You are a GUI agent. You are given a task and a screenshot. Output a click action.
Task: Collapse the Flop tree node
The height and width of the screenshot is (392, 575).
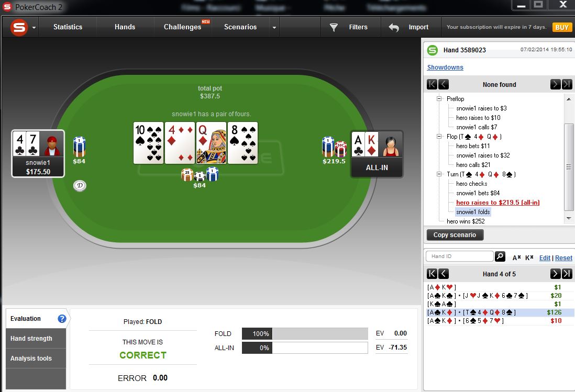point(439,136)
